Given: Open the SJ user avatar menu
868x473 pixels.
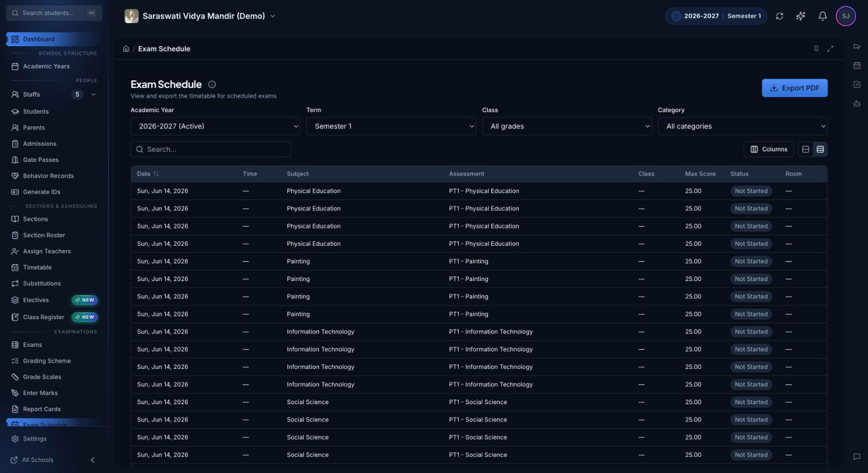Looking at the screenshot, I should click(845, 16).
